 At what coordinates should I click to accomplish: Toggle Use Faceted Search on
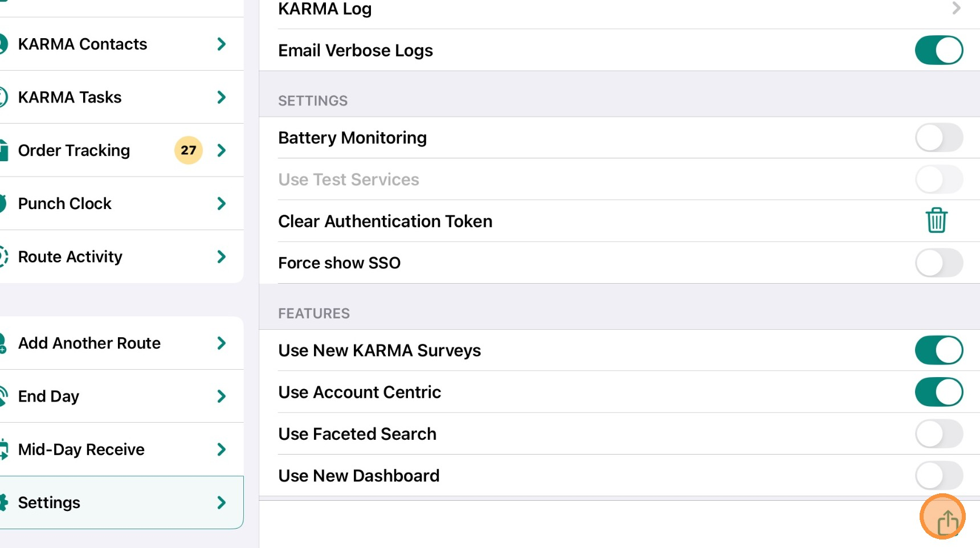click(x=939, y=434)
